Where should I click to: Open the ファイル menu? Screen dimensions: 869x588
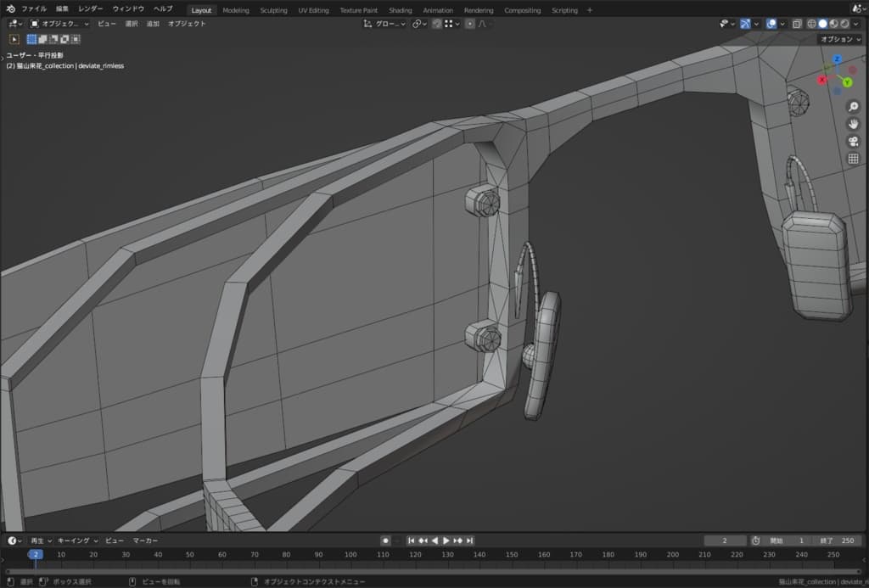click(x=34, y=8)
